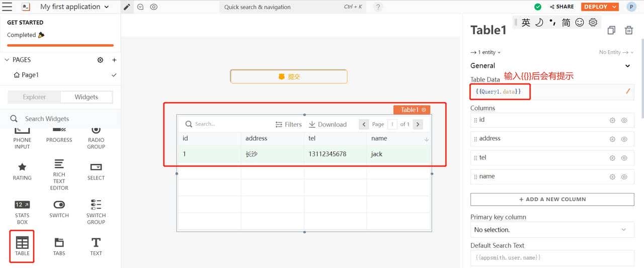Click Add a New Column button
The height and width of the screenshot is (268, 644).
[x=552, y=199]
